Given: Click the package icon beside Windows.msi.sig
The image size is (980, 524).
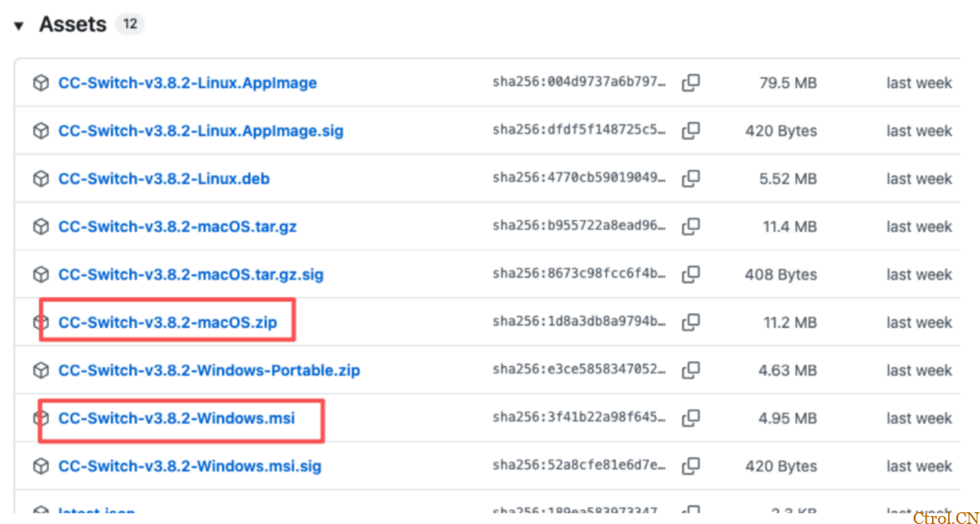Looking at the screenshot, I should click(x=41, y=466).
